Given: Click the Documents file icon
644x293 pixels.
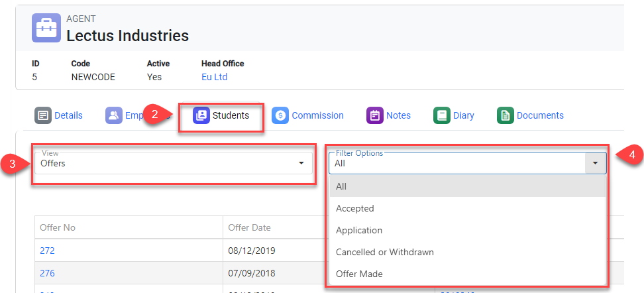Looking at the screenshot, I should [506, 115].
